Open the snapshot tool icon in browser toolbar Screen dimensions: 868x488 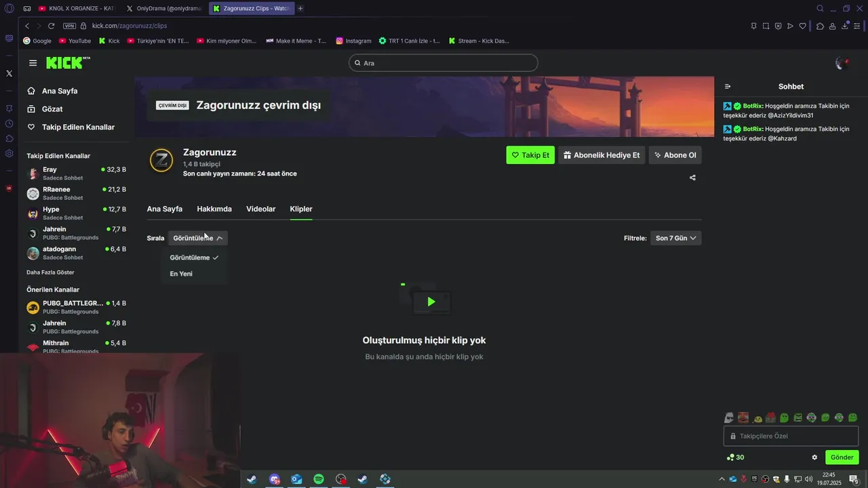click(766, 26)
